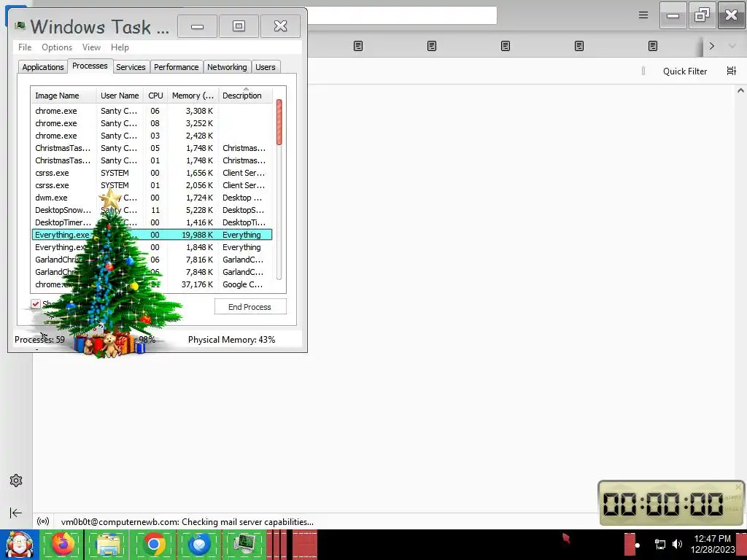Click Physical Memory: 43% status text
Viewport: 747px width, 560px height.
pyautogui.click(x=231, y=340)
